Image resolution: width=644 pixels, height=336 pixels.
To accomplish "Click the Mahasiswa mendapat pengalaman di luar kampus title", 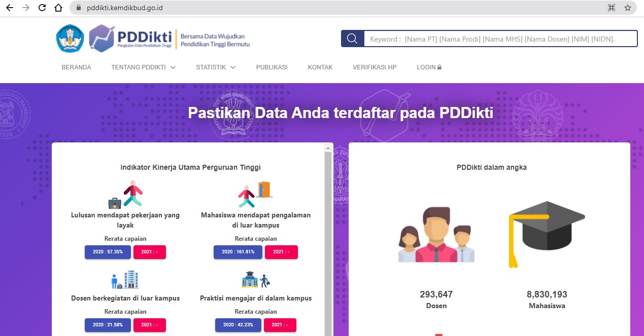I will click(256, 220).
